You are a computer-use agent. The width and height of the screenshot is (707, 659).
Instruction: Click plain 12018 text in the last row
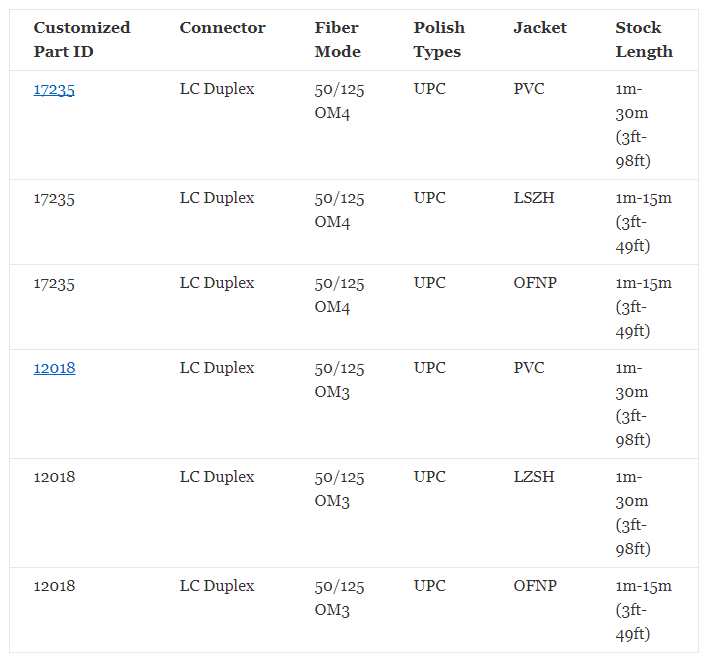[55, 586]
